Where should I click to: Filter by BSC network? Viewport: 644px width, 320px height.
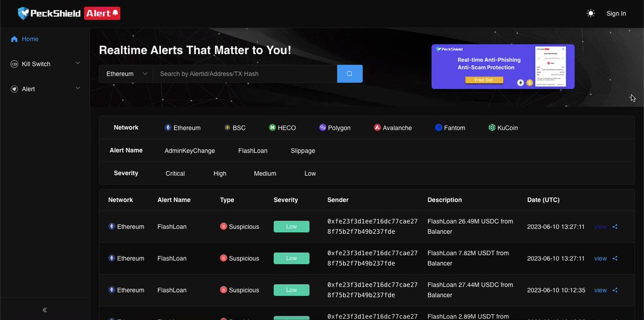(x=235, y=128)
